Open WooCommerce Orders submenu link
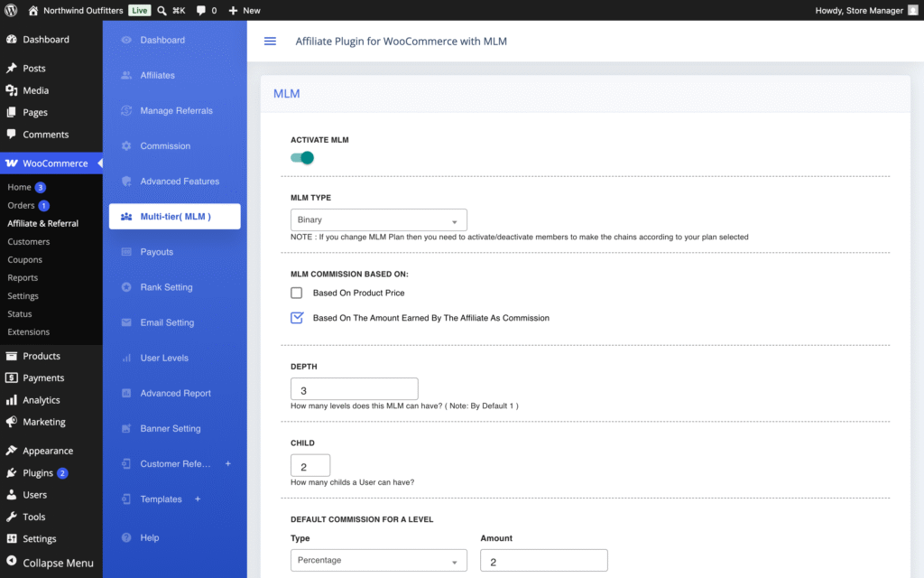924x578 pixels. click(x=22, y=205)
